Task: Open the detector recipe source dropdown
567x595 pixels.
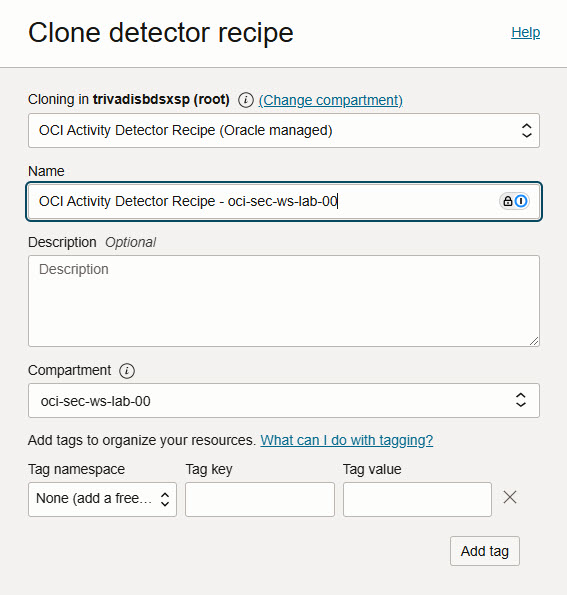Action: 284,131
